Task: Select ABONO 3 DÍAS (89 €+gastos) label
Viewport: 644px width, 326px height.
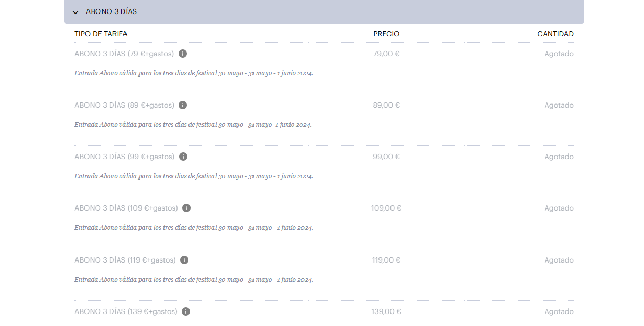Action: (x=124, y=105)
